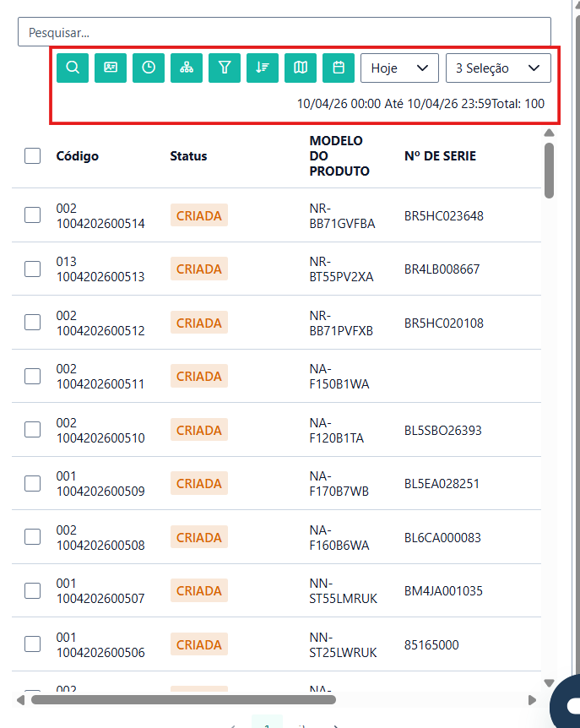Screen dimensions: 580x728
Task: Click into the Pesquisar search field
Action: (284, 32)
